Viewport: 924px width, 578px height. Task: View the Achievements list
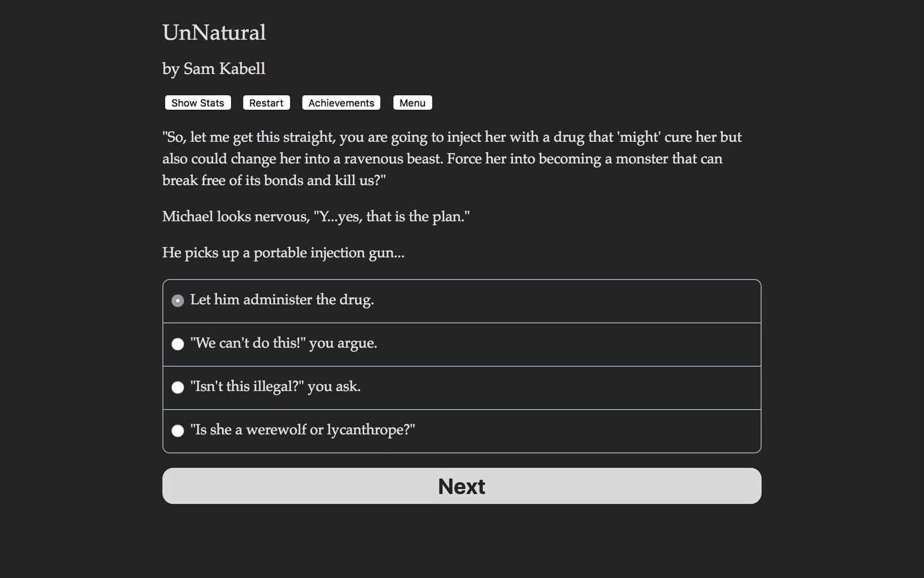341,102
